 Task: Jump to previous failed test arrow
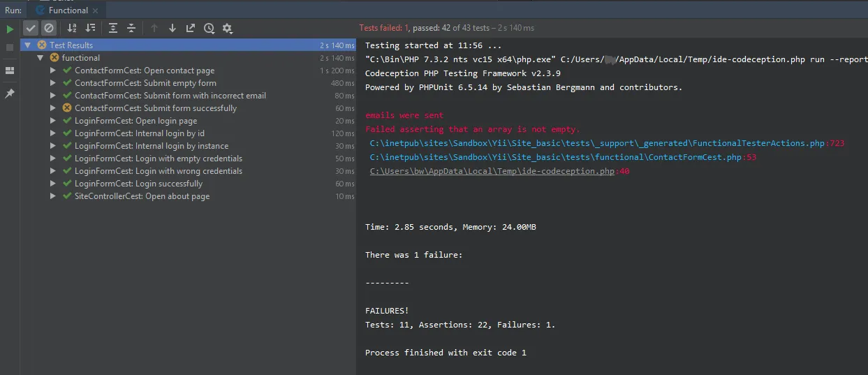coord(154,28)
